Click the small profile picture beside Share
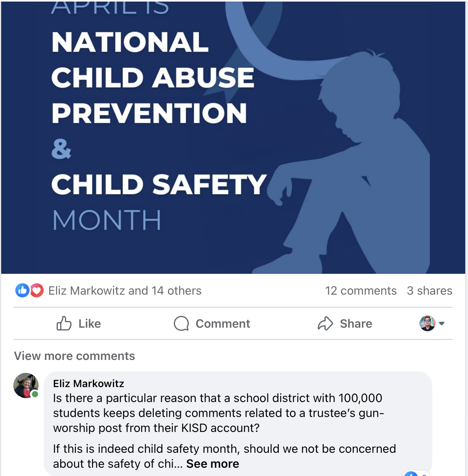Viewport: 468px width, 476px height. [427, 323]
